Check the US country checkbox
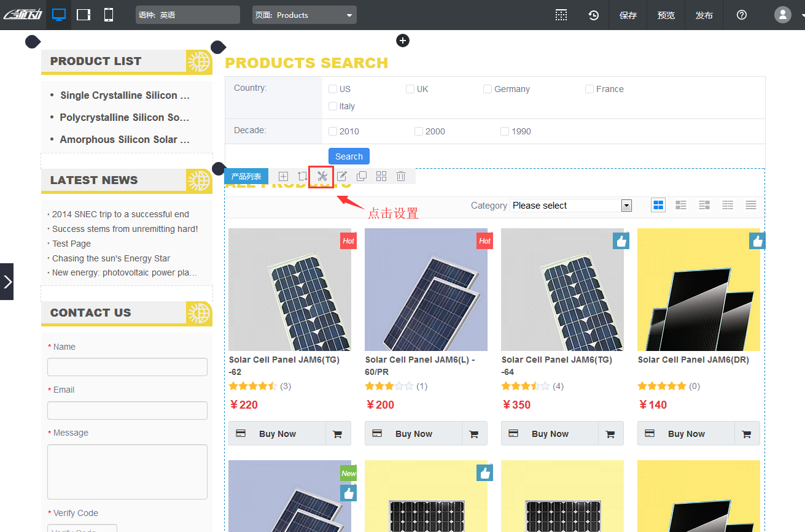The image size is (805, 532). point(333,89)
